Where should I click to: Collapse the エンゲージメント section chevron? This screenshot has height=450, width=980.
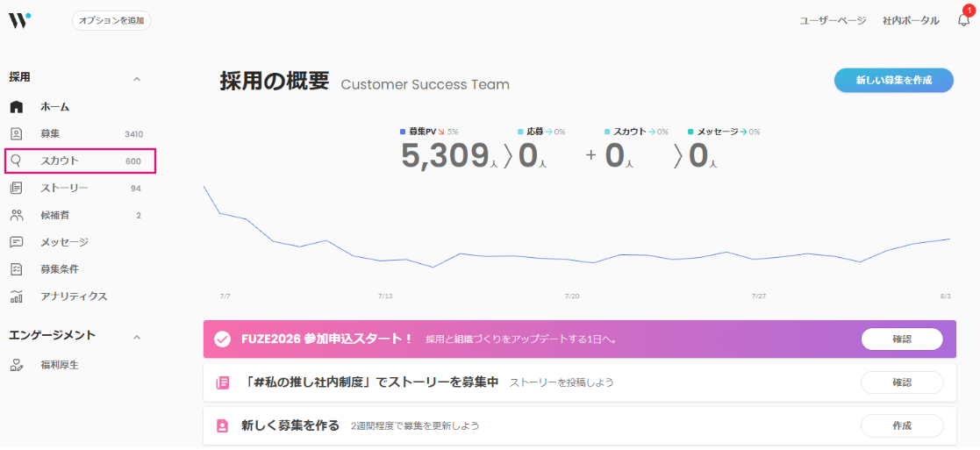138,337
